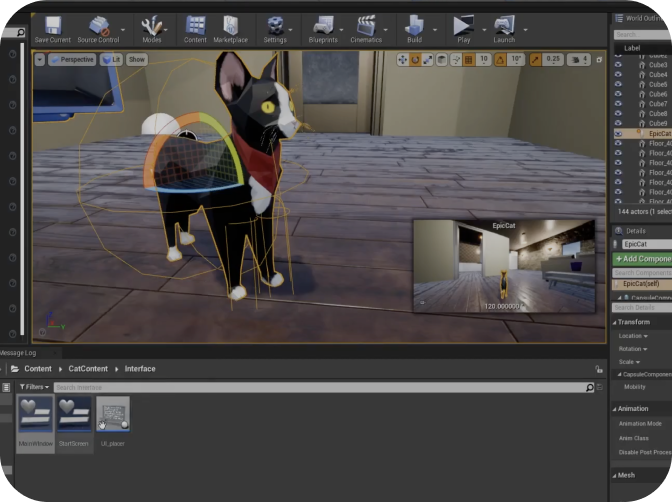
Task: Open the Blueprints toolbar icon
Action: tap(323, 29)
